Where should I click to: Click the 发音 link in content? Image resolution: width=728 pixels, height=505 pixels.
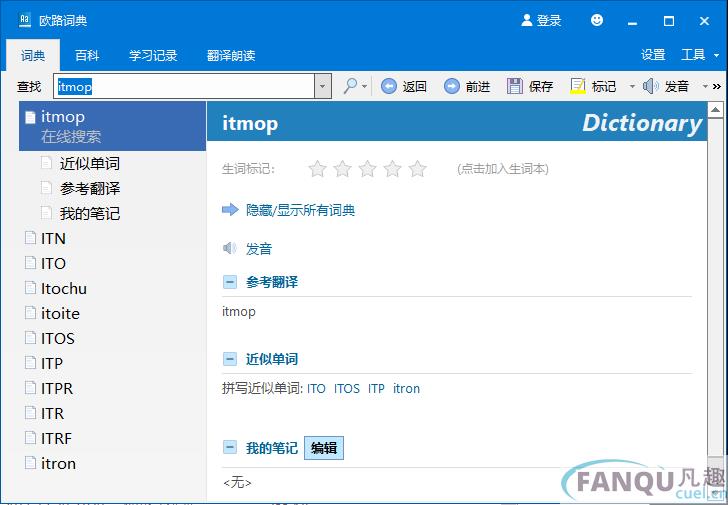click(259, 249)
